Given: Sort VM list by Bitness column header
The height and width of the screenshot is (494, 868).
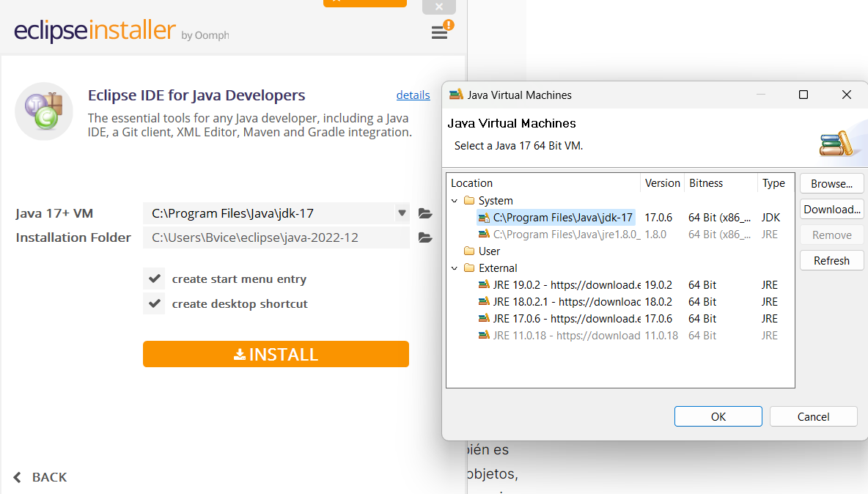Looking at the screenshot, I should 721,183.
